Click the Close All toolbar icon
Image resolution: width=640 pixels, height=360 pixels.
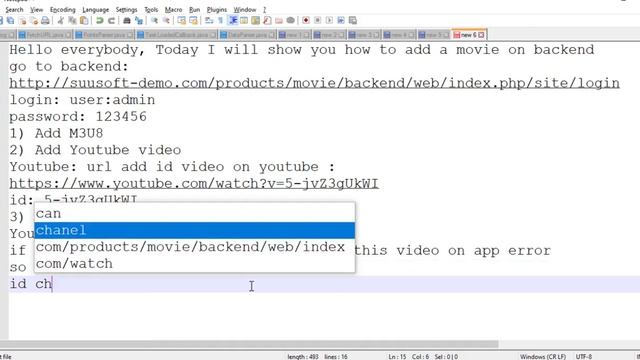[x=34, y=20]
